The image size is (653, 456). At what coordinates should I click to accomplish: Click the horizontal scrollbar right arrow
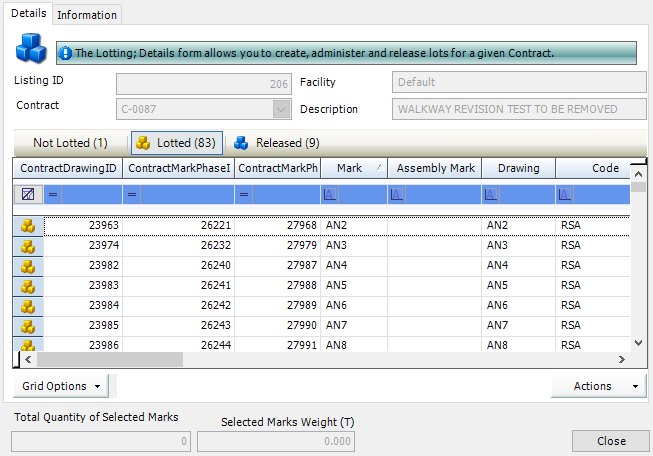pyautogui.click(x=622, y=360)
